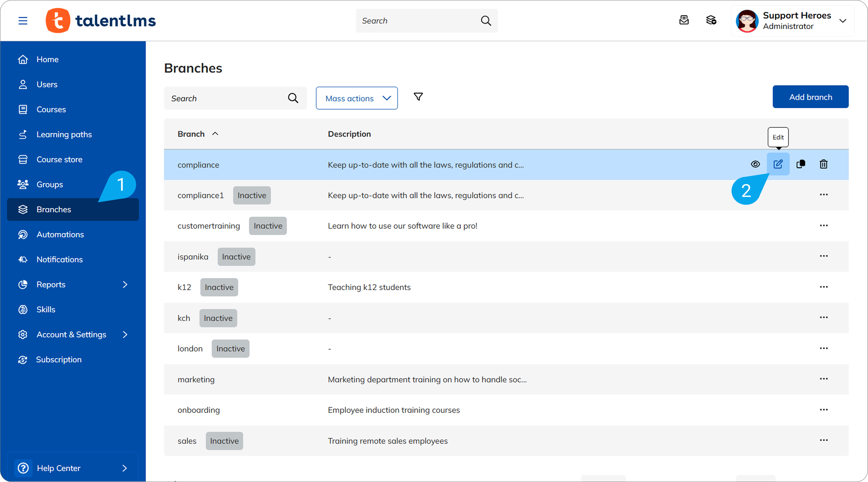Screen dimensions: 868x482
Task: Click the hamburger menu icon
Action: [x=23, y=21]
